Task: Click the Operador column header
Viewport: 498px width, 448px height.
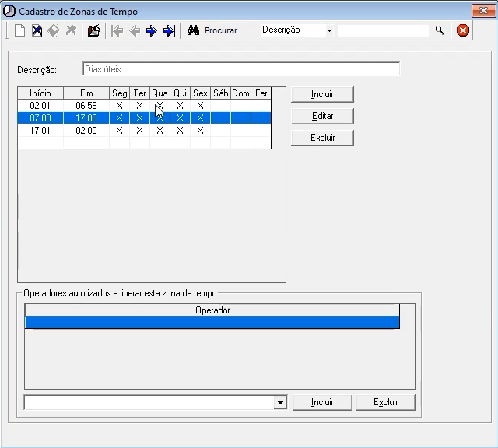Action: 212,310
